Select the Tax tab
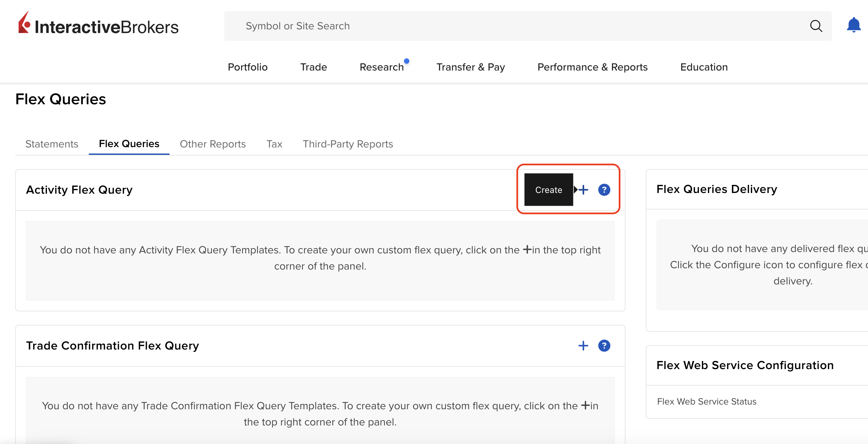Image resolution: width=868 pixels, height=444 pixels. [x=274, y=144]
